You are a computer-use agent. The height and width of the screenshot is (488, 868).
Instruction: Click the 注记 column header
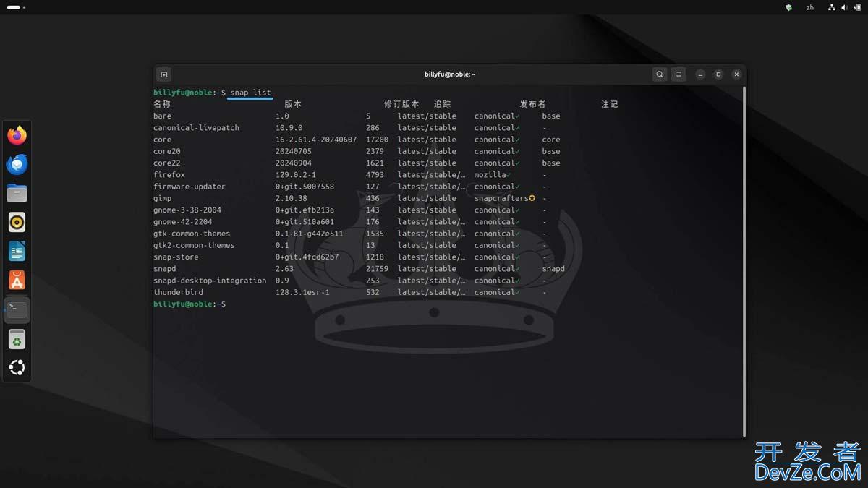pyautogui.click(x=610, y=104)
